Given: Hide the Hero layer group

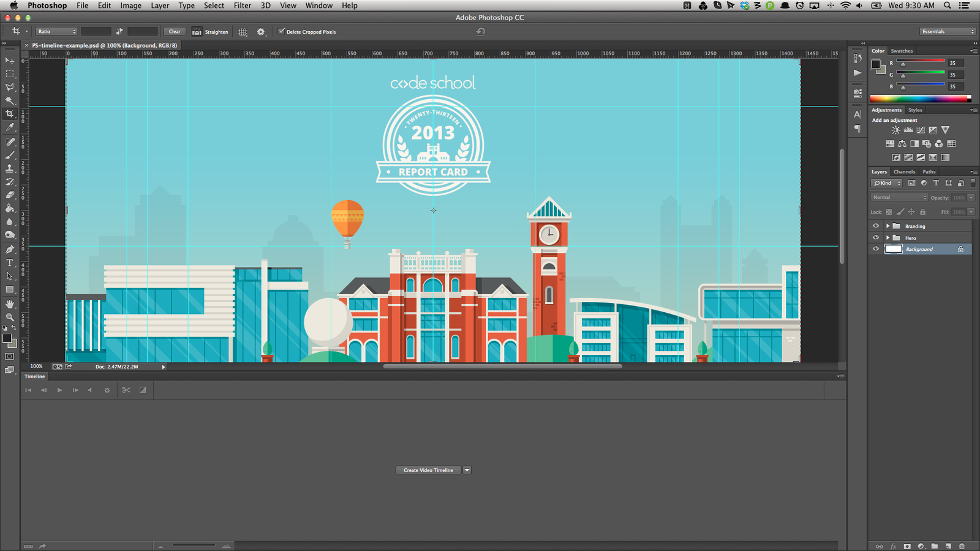Looking at the screenshot, I should 876,238.
